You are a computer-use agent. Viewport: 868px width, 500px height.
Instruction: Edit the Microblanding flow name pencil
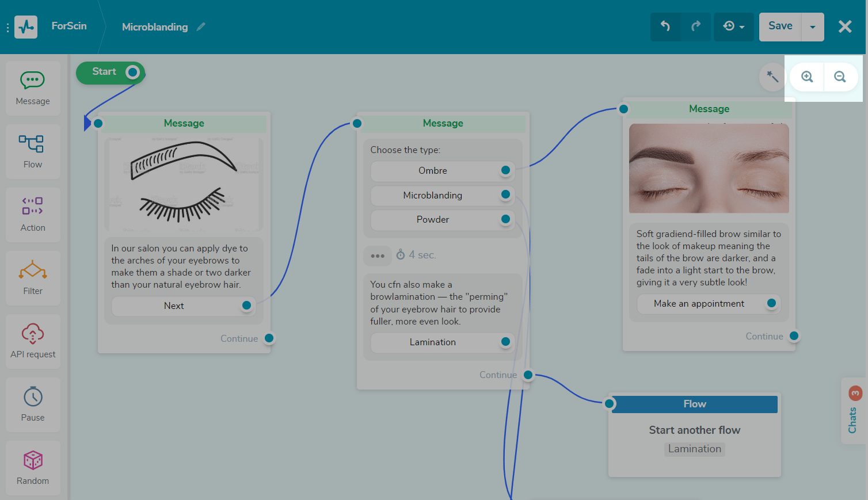201,26
